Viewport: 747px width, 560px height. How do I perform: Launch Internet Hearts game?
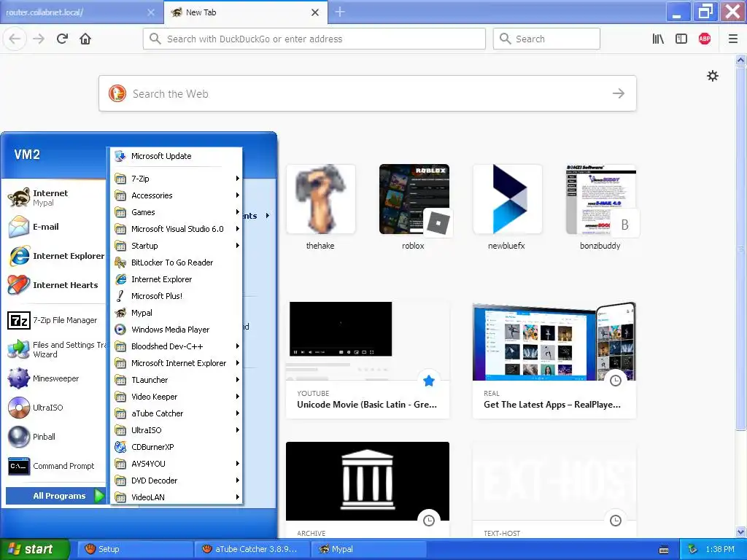pos(55,285)
